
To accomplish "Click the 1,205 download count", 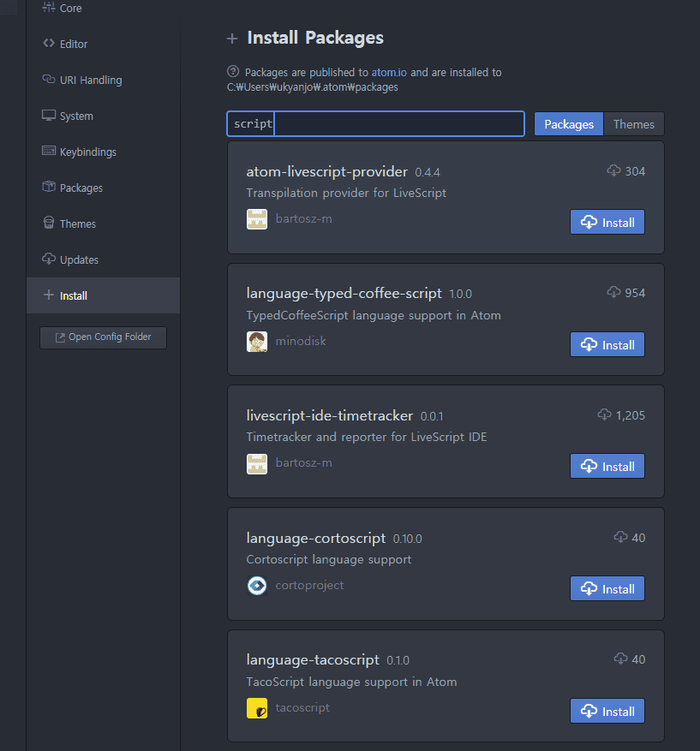I will [631, 415].
